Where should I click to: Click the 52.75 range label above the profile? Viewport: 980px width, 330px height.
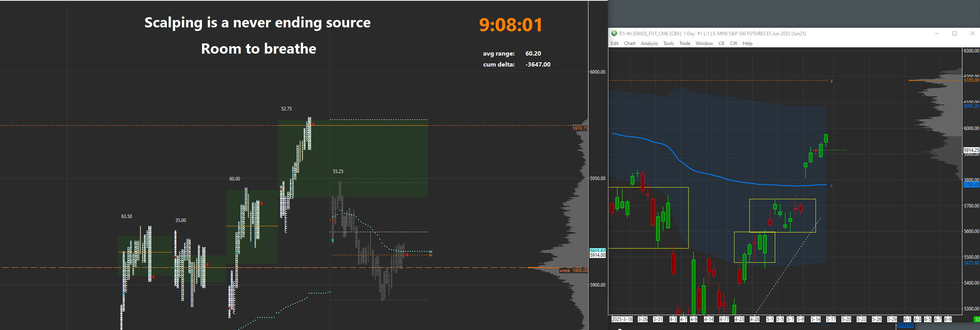[286, 109]
